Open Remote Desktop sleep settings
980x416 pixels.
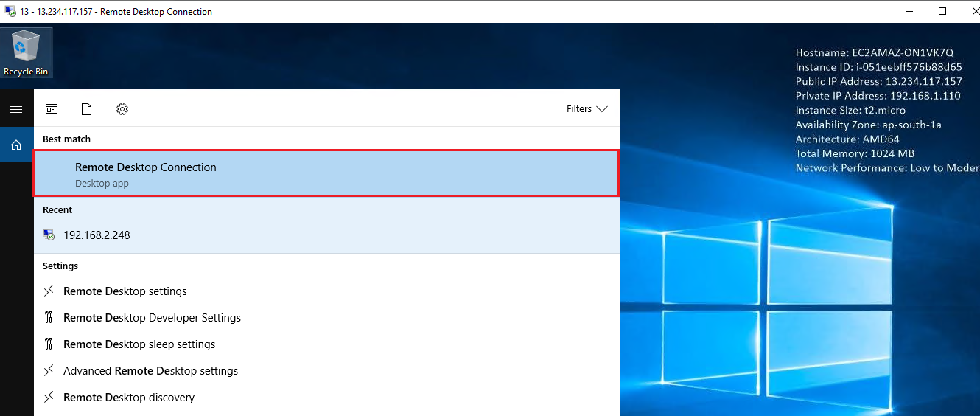[x=326, y=344]
